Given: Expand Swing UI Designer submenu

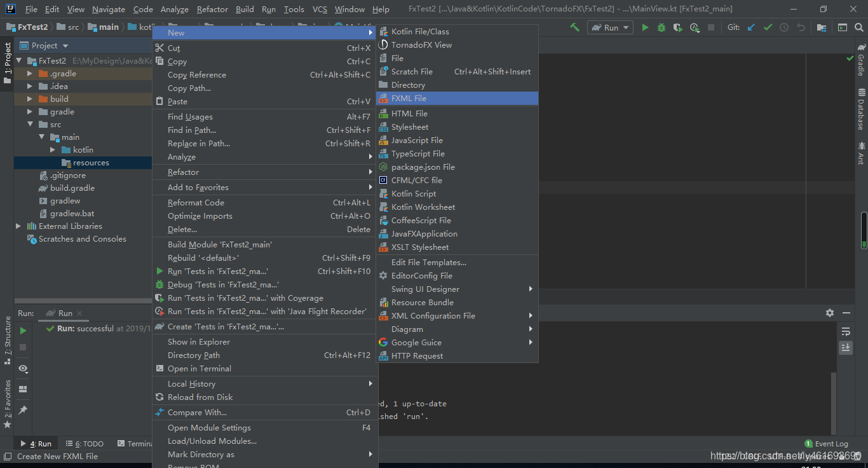Looking at the screenshot, I should coord(457,289).
